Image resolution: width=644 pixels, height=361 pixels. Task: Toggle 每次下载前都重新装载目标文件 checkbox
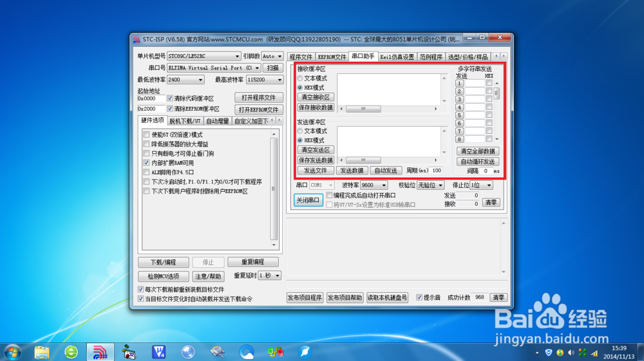pos(140,289)
